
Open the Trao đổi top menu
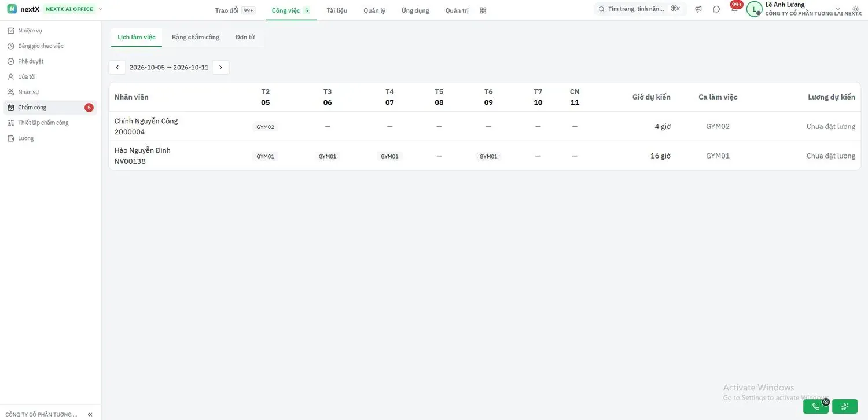pyautogui.click(x=234, y=10)
